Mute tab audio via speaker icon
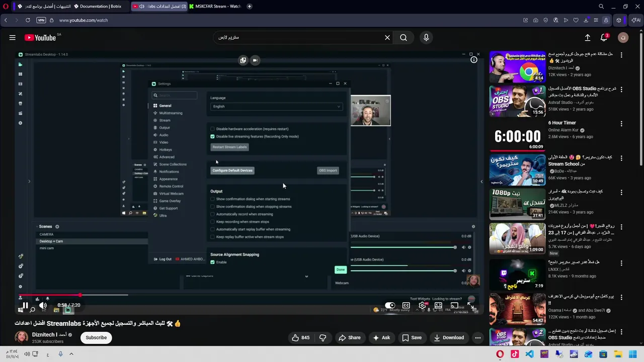644x362 pixels. coord(142,7)
